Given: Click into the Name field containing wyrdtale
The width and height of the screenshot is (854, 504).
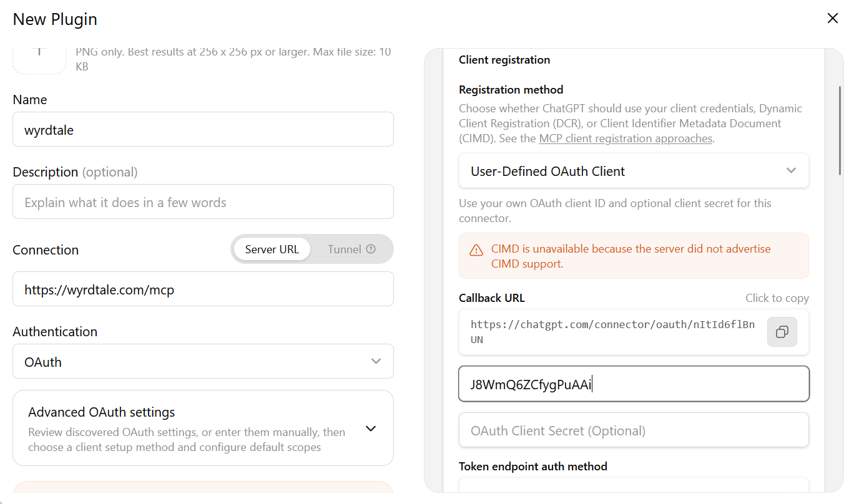Looking at the screenshot, I should (203, 129).
